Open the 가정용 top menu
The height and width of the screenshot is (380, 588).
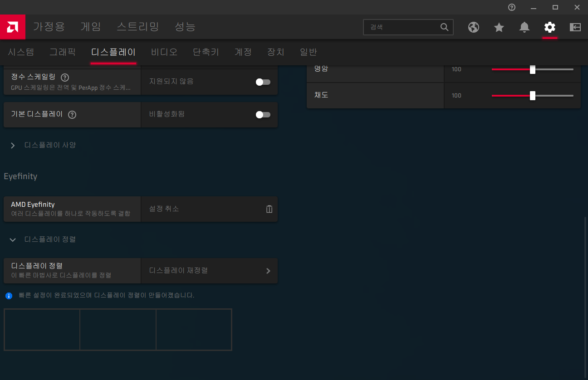coord(49,27)
